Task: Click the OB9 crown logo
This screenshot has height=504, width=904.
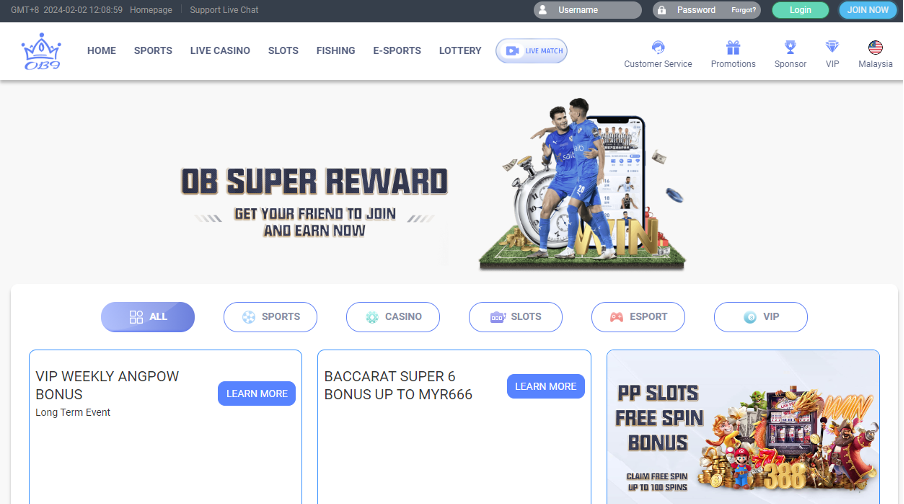Action: click(41, 51)
